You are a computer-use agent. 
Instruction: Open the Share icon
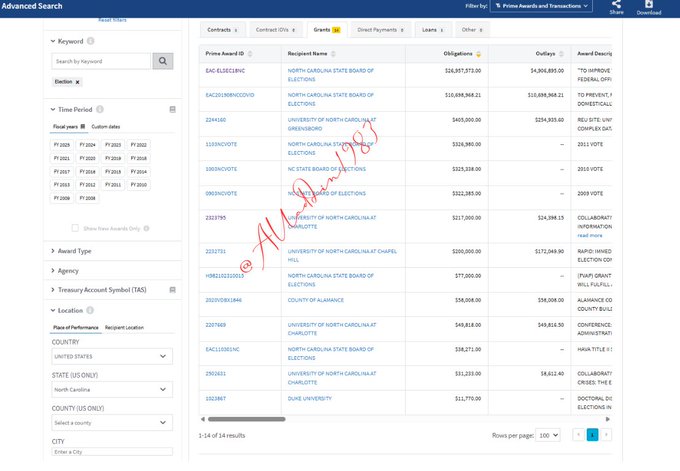(x=616, y=6)
